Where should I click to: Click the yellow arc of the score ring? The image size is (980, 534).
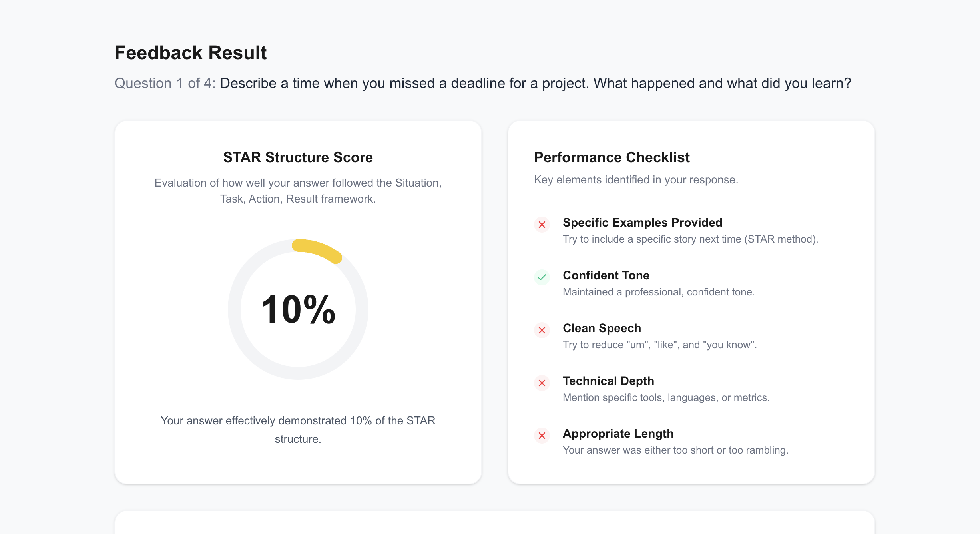coord(318,250)
